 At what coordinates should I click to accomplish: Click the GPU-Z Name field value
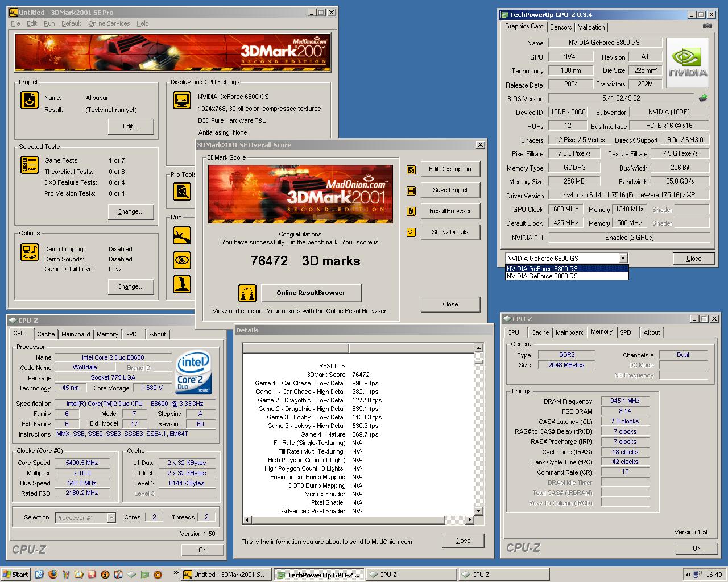605,43
